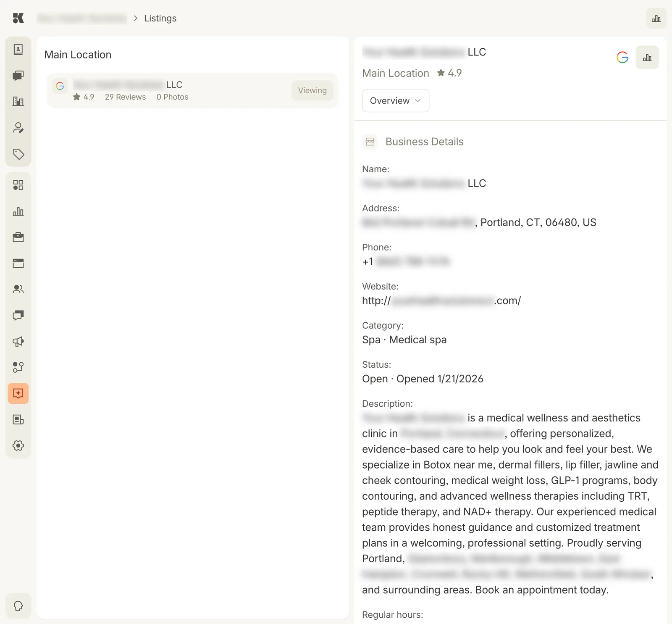The width and height of the screenshot is (672, 624).
Task: Click the Google logo in detail panel
Action: [x=622, y=57]
